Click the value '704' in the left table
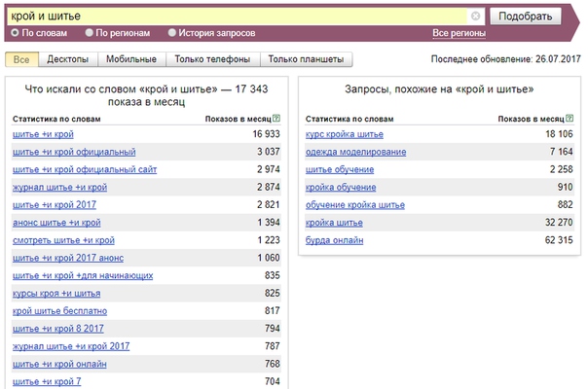The image size is (588, 389). [x=273, y=381]
